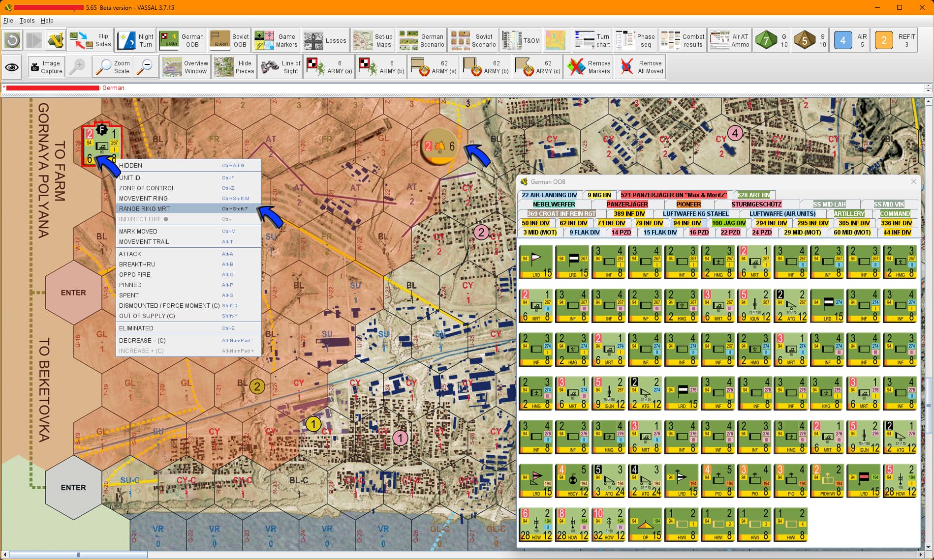Open the Turn chart
The image size is (934, 560).
click(x=592, y=40)
